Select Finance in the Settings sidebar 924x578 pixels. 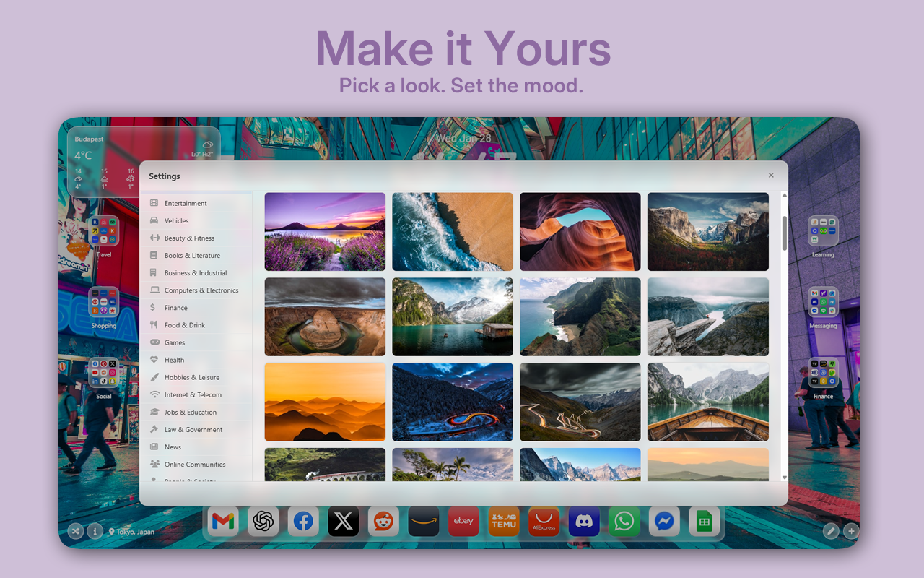[x=196, y=307]
